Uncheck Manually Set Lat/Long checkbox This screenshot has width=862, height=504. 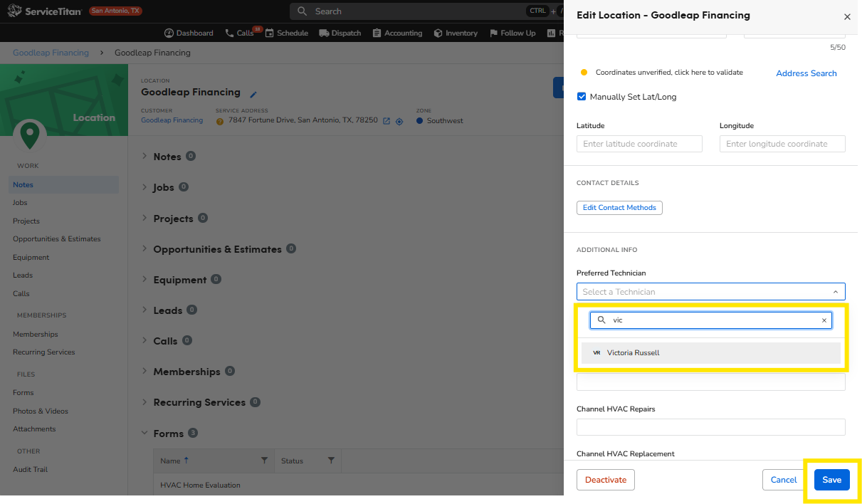pyautogui.click(x=582, y=97)
